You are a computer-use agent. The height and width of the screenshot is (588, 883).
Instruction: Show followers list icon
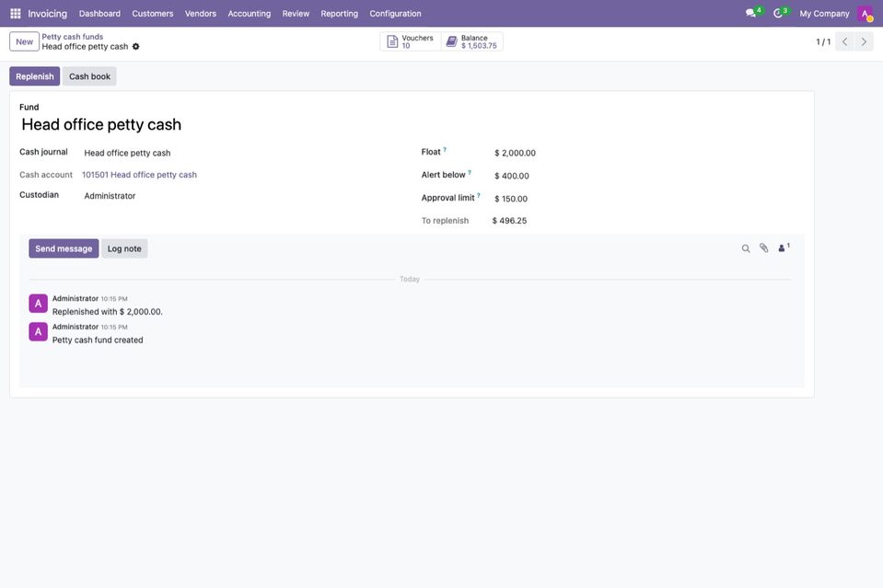(784, 248)
